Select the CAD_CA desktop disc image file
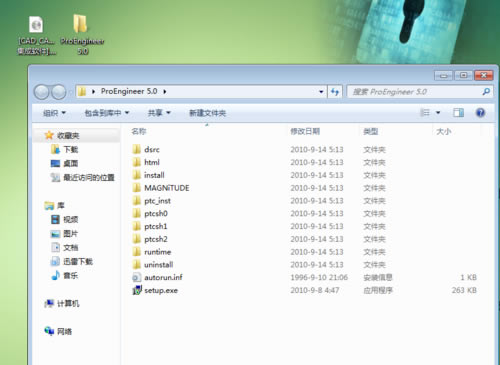500x365 pixels. point(37,36)
